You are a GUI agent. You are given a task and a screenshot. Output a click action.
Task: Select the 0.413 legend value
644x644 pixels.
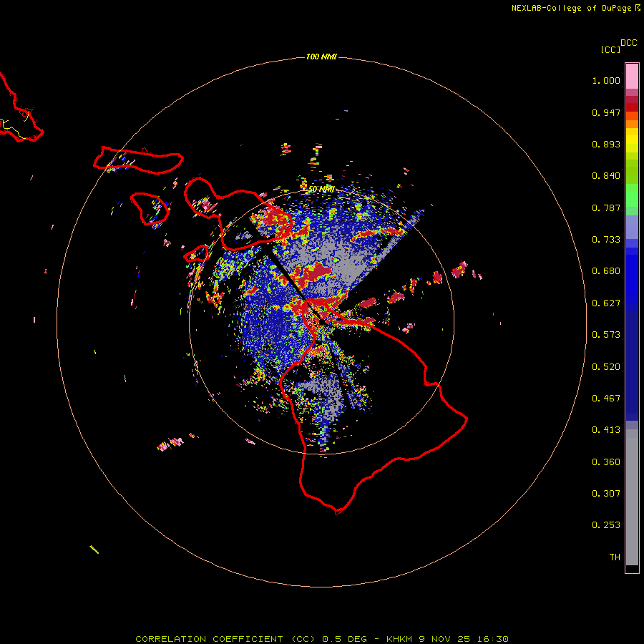pyautogui.click(x=606, y=430)
